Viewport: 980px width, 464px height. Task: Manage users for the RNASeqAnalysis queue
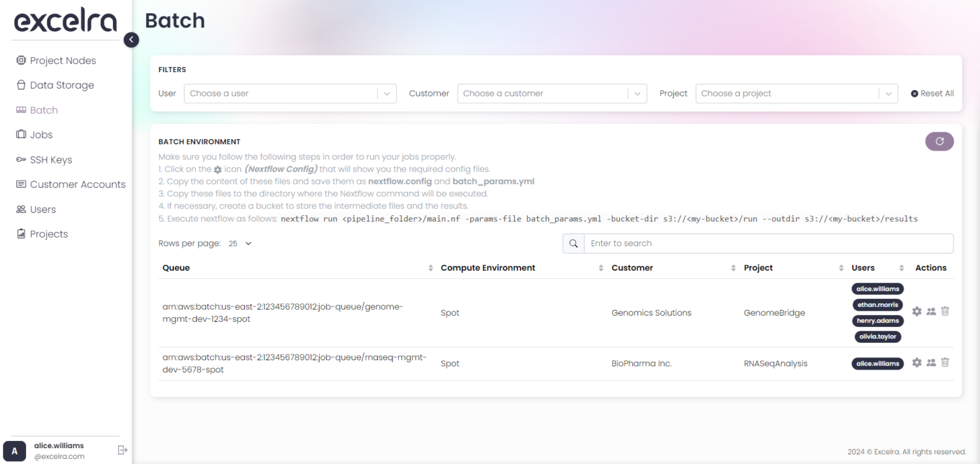tap(931, 363)
